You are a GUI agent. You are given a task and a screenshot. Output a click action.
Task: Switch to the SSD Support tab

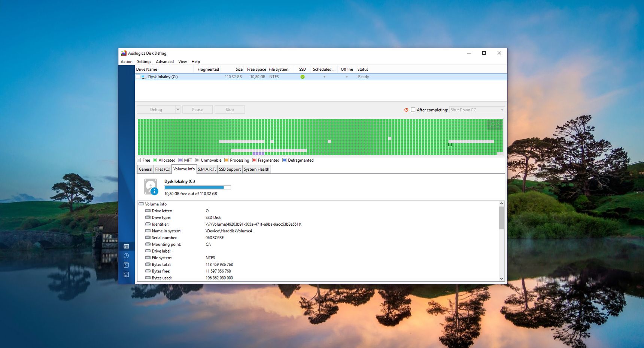point(230,169)
